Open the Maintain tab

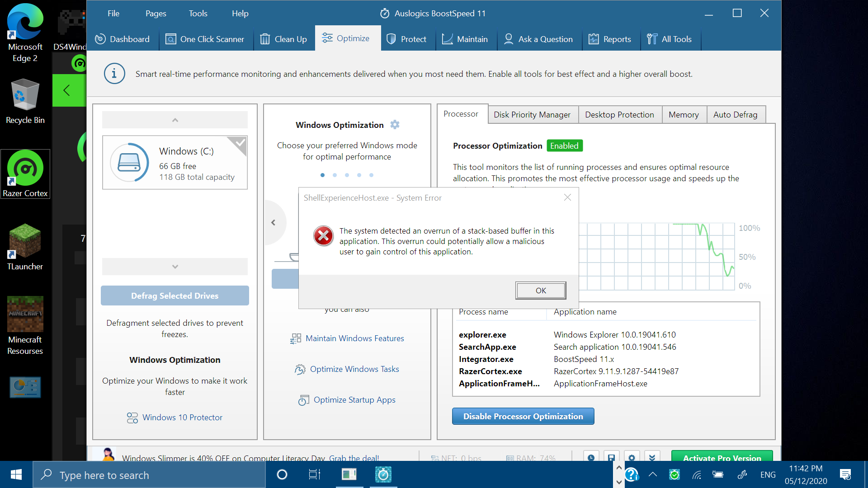point(465,39)
